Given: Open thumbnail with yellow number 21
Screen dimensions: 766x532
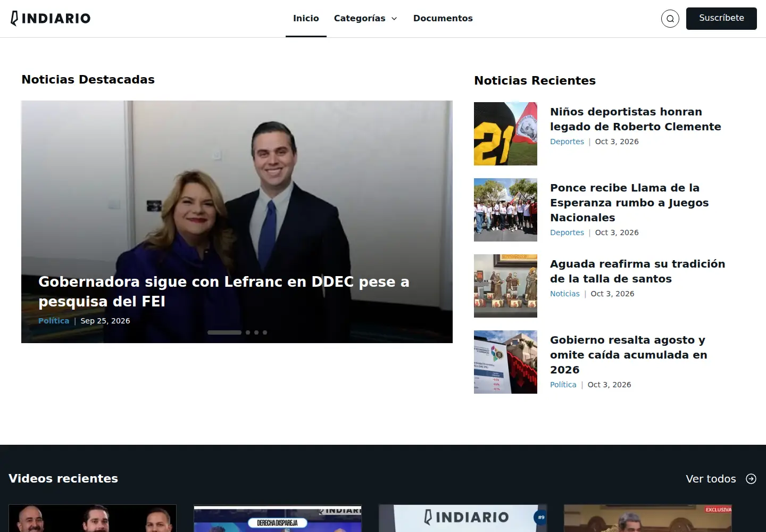Looking at the screenshot, I should click(505, 134).
